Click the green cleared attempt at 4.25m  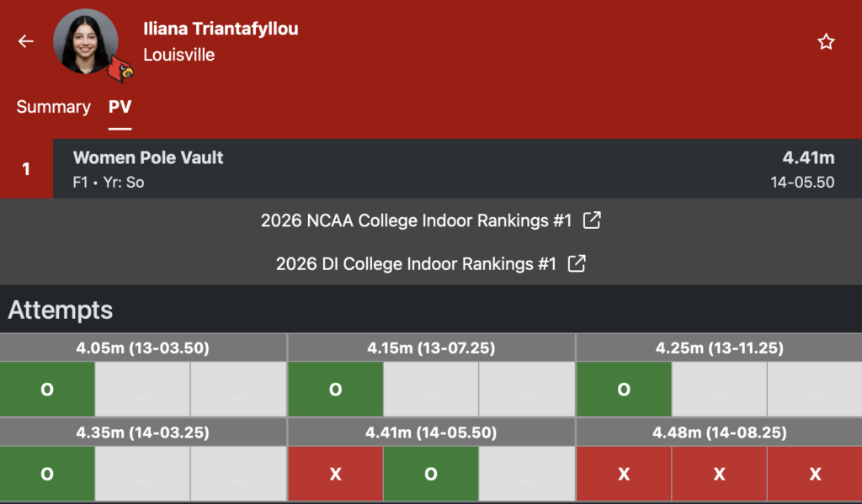click(x=624, y=390)
